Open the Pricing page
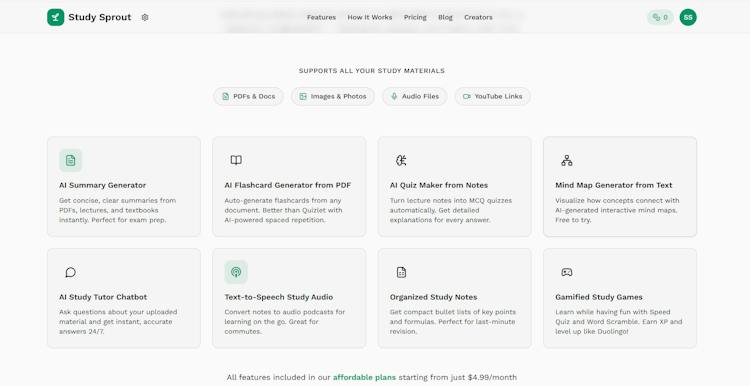 coord(415,17)
